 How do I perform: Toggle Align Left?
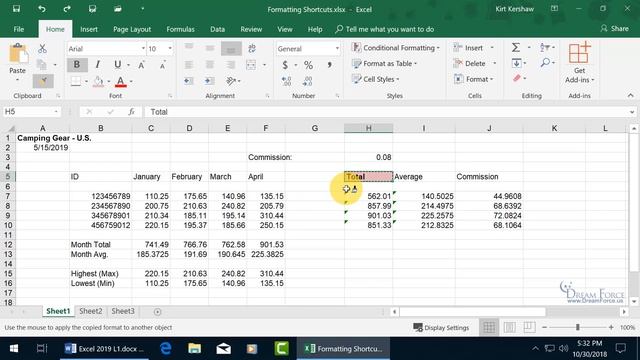pyautogui.click(x=189, y=64)
